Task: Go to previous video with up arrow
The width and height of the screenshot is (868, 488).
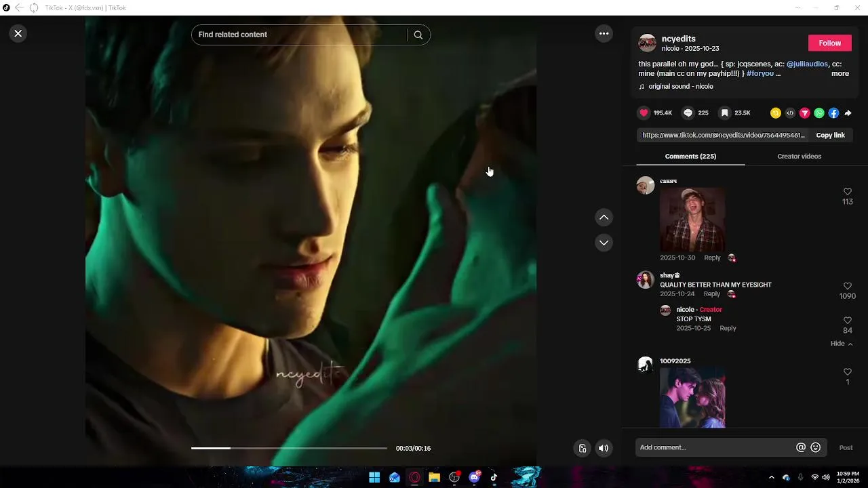Action: click(x=604, y=218)
